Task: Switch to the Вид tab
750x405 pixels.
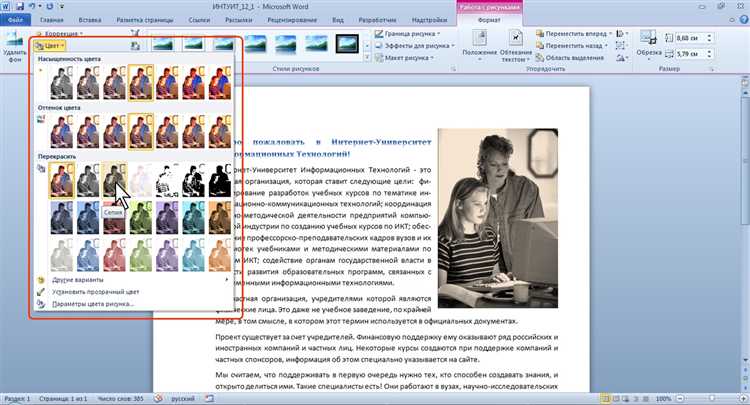Action: tap(338, 20)
